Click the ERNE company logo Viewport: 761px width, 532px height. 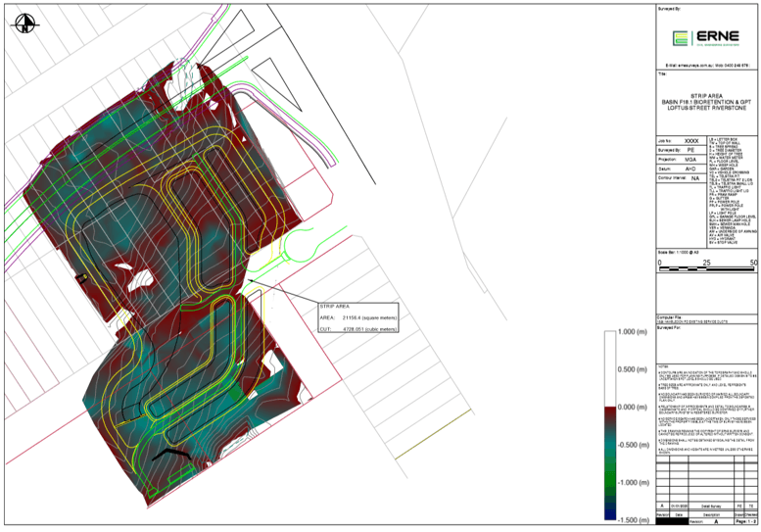(704, 39)
